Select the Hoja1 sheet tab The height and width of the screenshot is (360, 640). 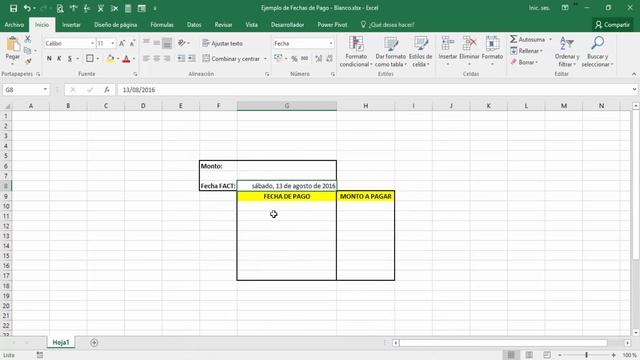click(x=61, y=342)
